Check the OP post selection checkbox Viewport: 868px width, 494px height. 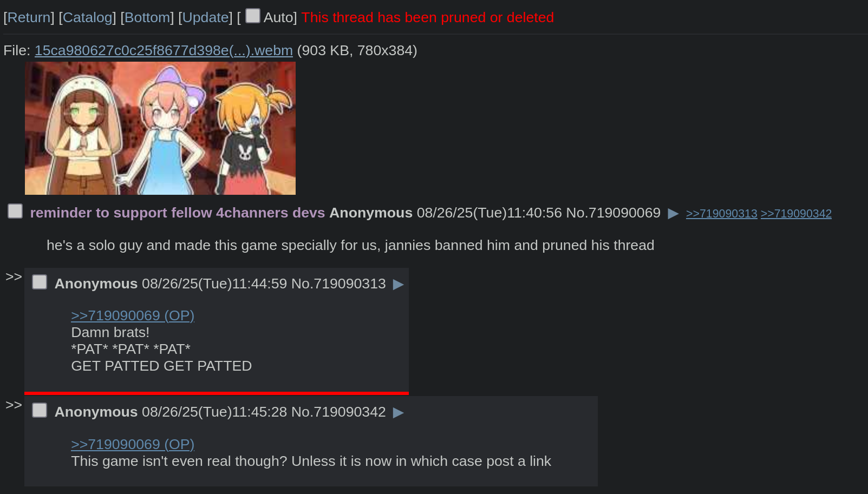click(15, 211)
